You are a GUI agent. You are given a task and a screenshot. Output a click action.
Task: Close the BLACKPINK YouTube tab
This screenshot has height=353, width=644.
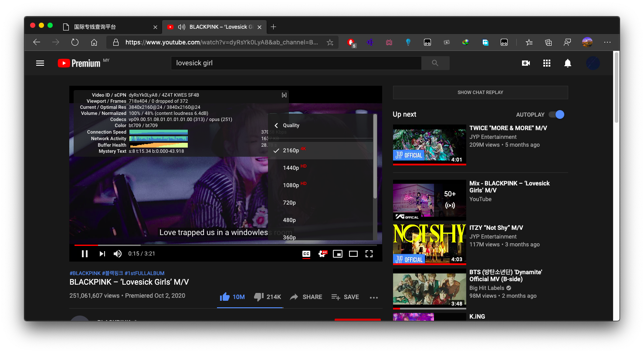260,27
